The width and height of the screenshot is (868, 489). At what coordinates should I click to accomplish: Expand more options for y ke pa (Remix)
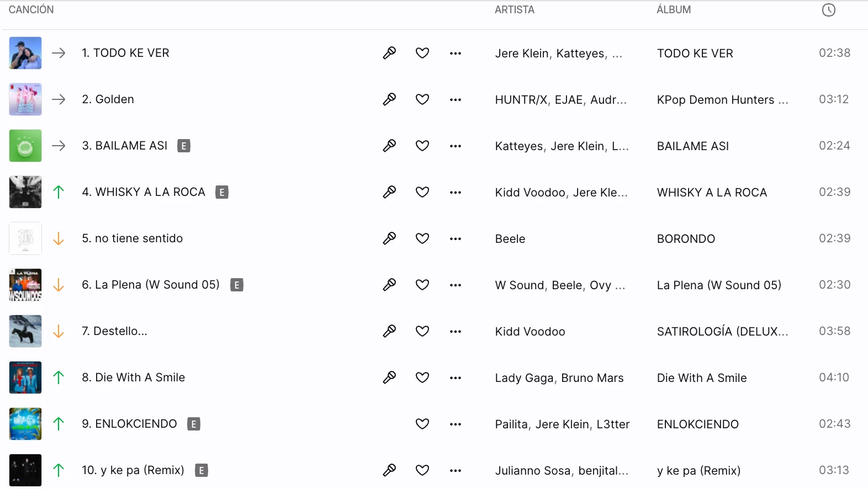coord(456,470)
